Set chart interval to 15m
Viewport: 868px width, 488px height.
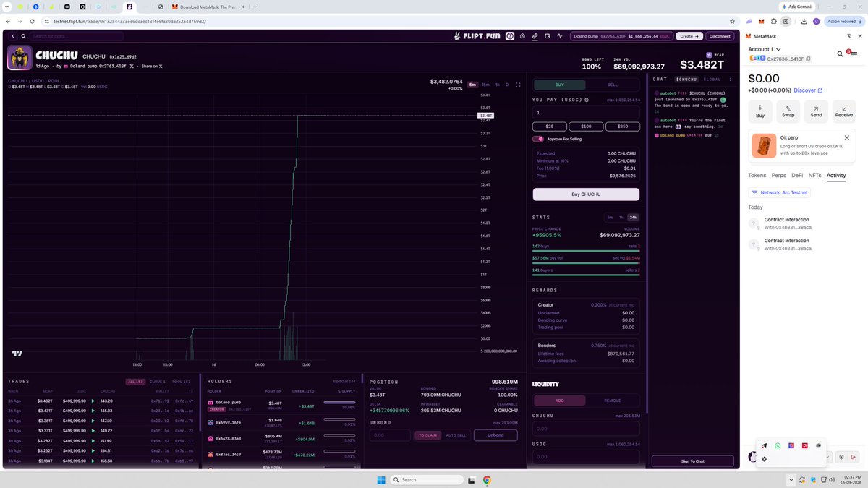pyautogui.click(x=485, y=85)
